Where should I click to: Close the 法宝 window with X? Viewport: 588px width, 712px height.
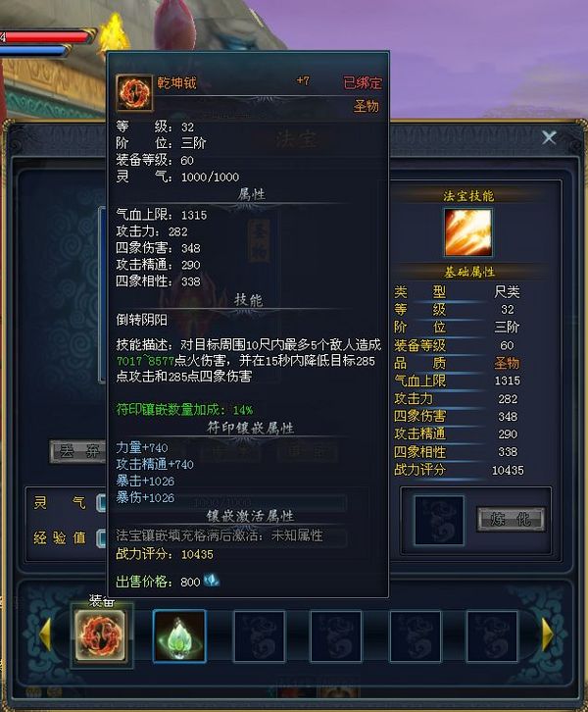pyautogui.click(x=549, y=137)
